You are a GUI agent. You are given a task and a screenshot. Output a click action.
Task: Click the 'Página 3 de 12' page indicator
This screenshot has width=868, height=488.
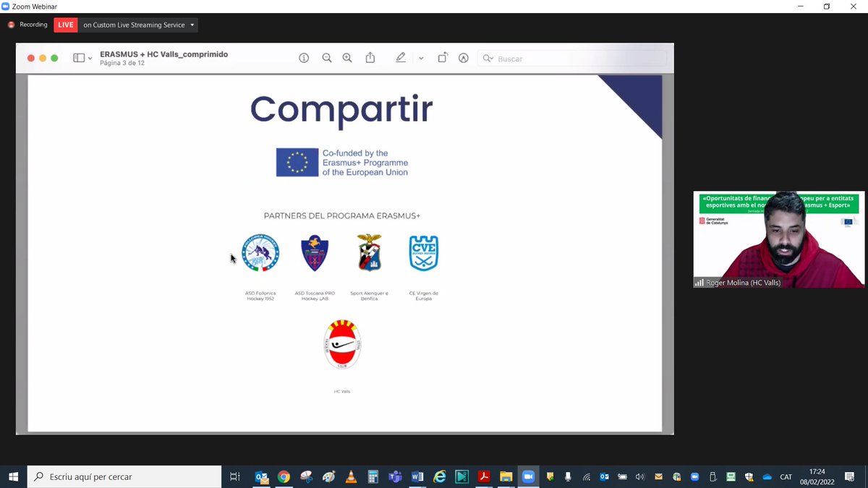(122, 63)
